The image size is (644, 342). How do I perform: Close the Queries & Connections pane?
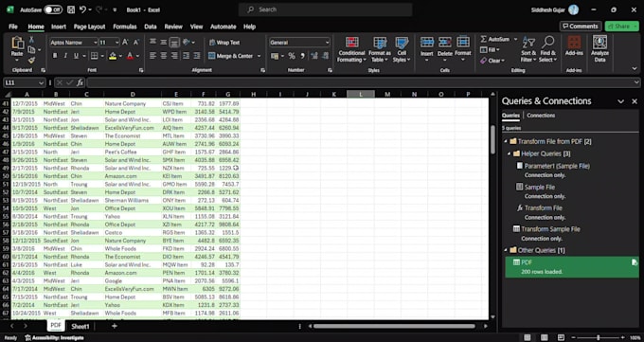[x=635, y=101]
